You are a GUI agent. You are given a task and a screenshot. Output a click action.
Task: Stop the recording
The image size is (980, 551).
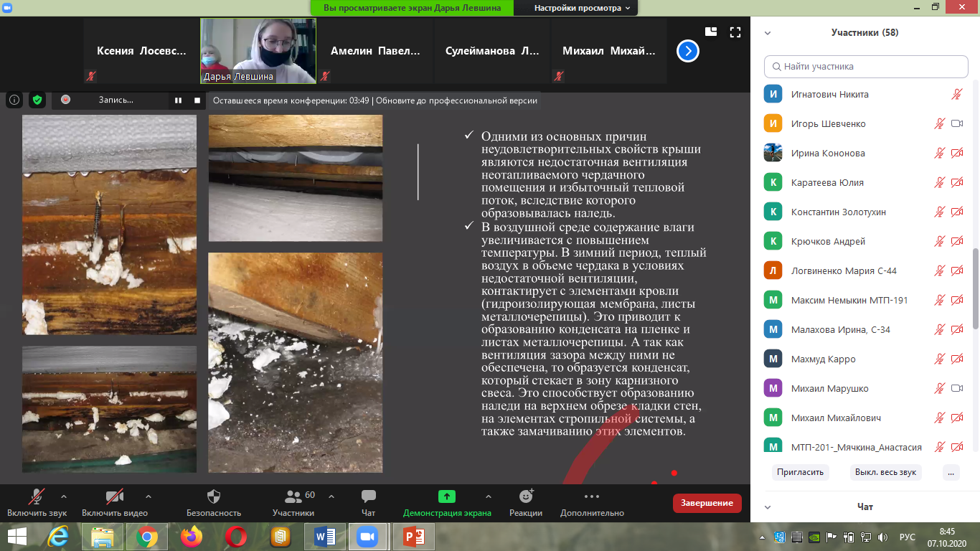pyautogui.click(x=197, y=100)
